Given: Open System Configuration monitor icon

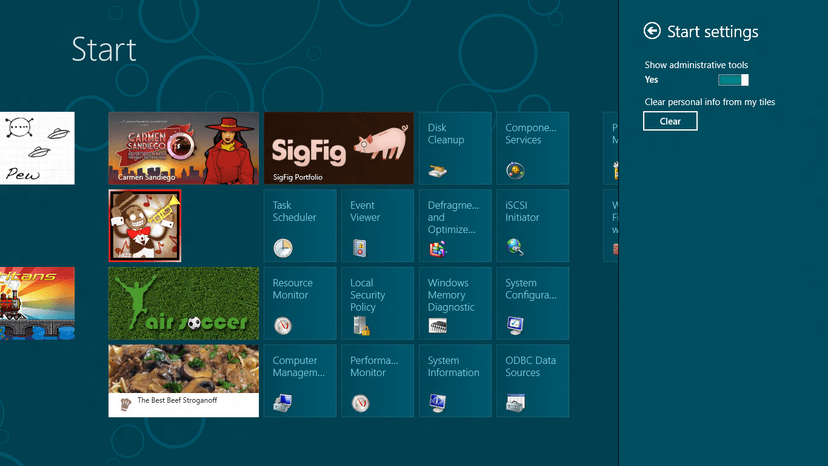Looking at the screenshot, I should click(515, 325).
